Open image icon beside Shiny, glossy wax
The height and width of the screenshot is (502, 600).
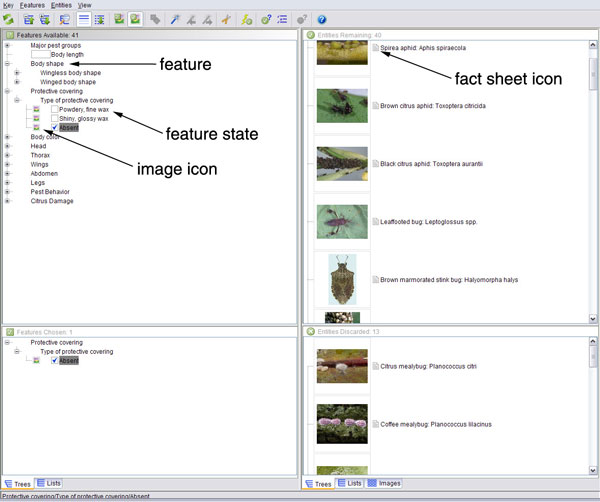(x=36, y=118)
